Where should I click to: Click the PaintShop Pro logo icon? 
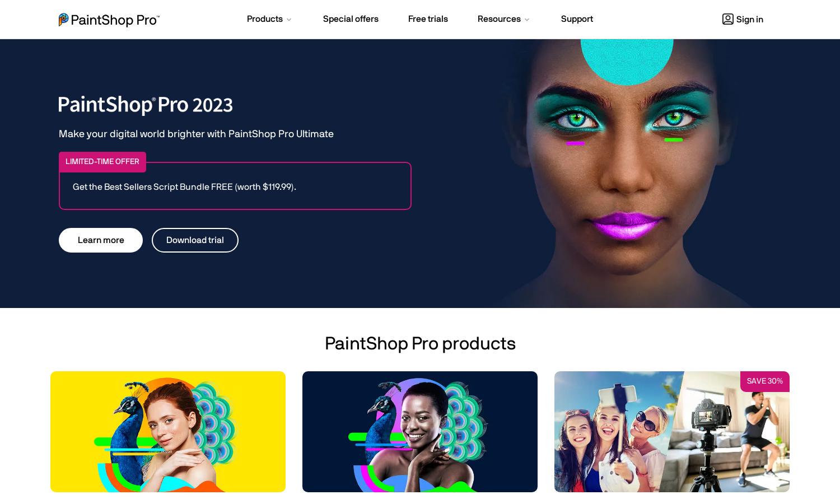tap(63, 20)
